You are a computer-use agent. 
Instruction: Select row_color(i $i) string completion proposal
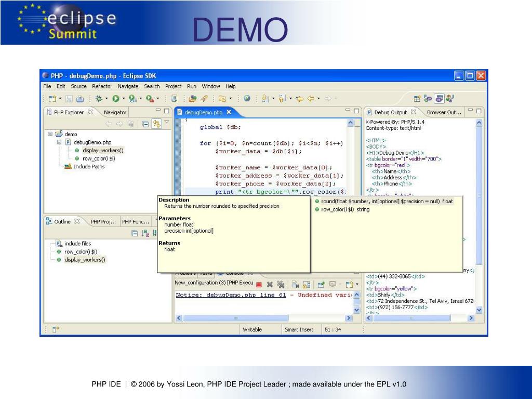pyautogui.click(x=345, y=209)
